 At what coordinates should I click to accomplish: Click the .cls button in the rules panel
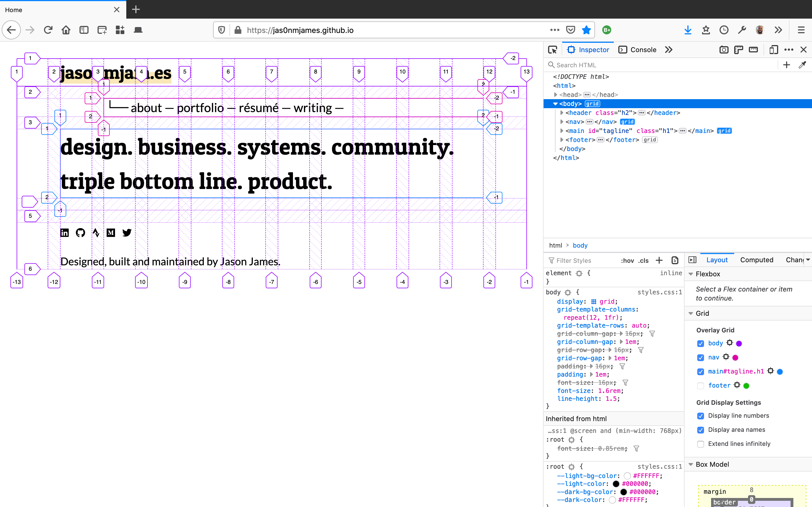[x=643, y=261]
